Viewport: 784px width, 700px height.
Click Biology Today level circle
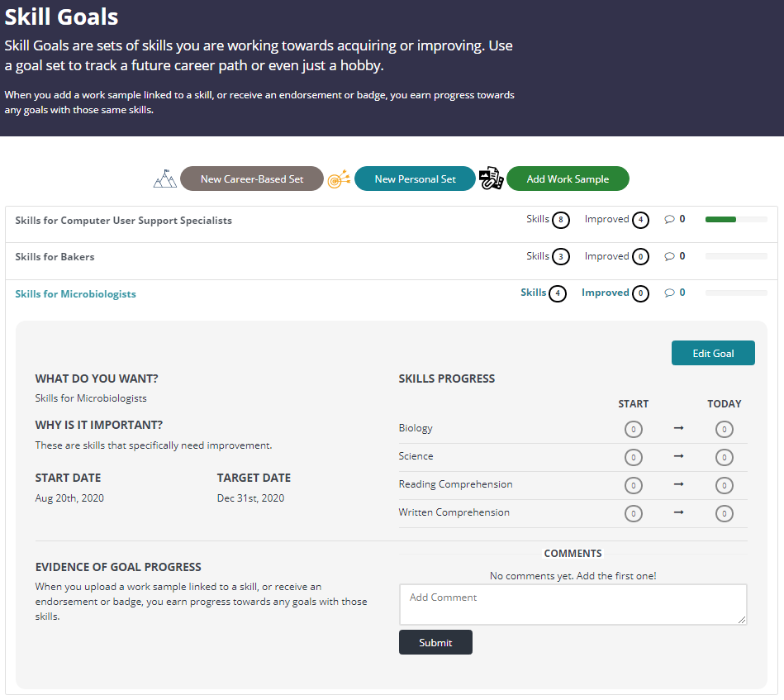tap(724, 429)
